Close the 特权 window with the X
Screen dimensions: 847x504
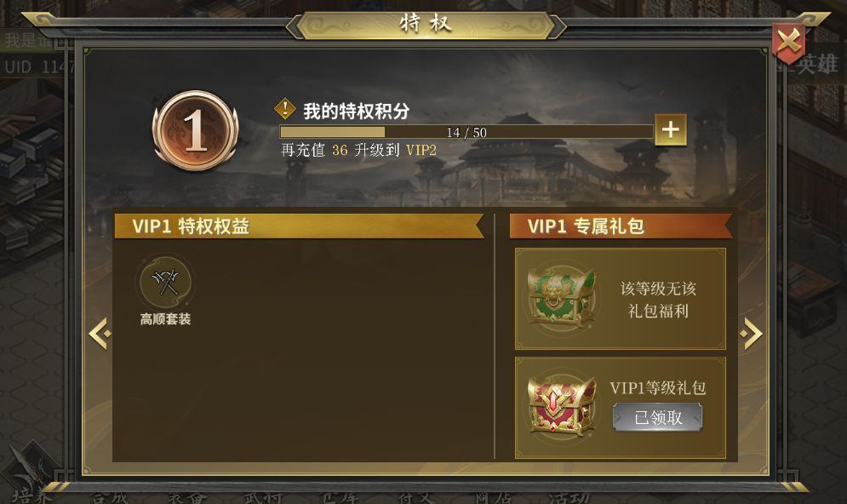(x=788, y=43)
